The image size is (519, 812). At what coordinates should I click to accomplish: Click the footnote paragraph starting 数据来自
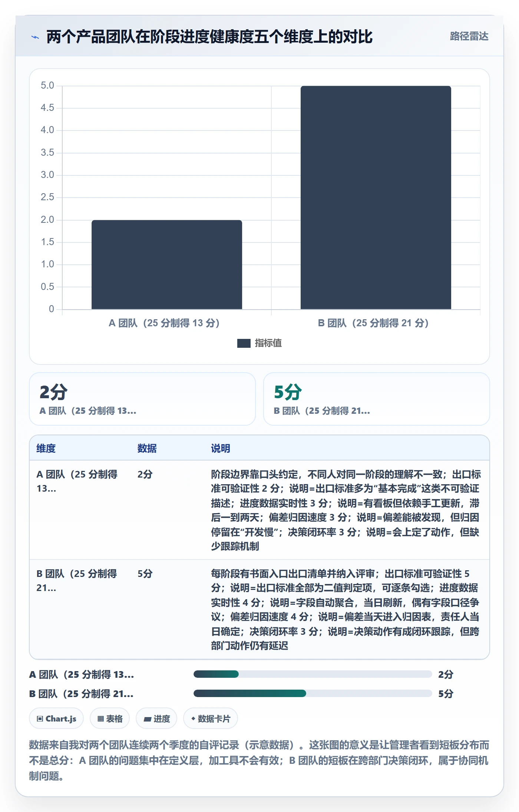[259, 760]
